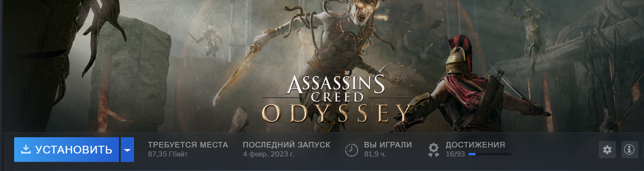Screen dimensions: 644x171
Task: Click the 87,35 Гбайт disk space value
Action: [167, 154]
